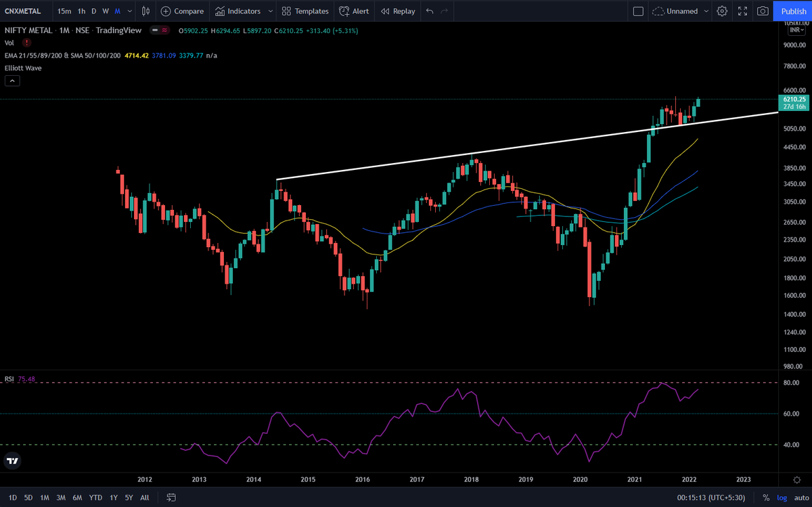
Task: Click the redo arrow
Action: tap(444, 11)
